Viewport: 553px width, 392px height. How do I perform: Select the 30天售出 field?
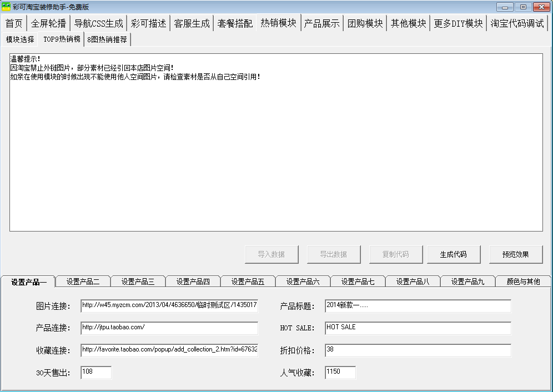coord(96,373)
